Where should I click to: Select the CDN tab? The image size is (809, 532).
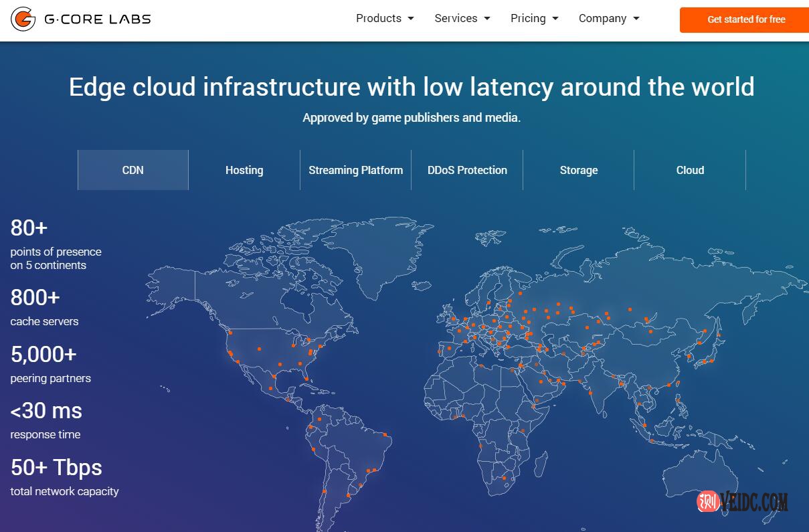[133, 170]
